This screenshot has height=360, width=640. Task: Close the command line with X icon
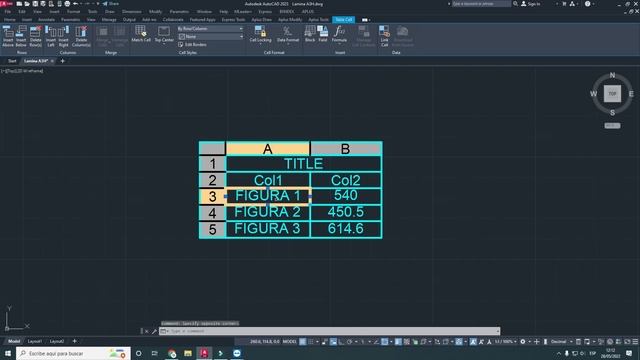click(147, 331)
